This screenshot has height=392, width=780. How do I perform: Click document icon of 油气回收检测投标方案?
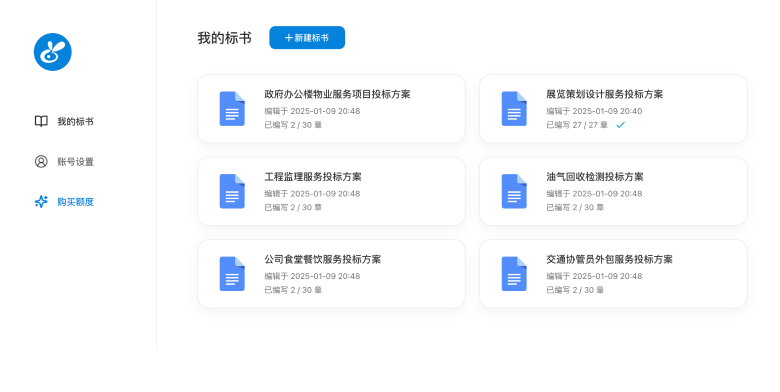point(514,191)
